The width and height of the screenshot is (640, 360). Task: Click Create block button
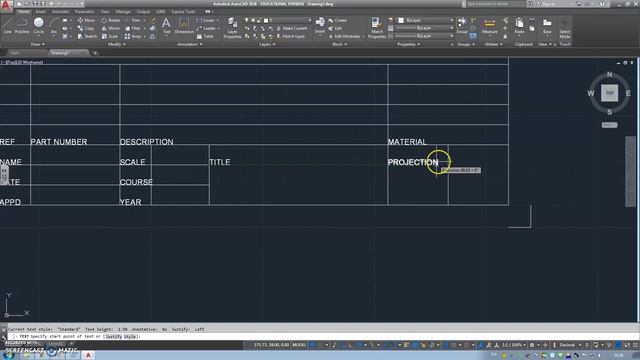tap(337, 20)
